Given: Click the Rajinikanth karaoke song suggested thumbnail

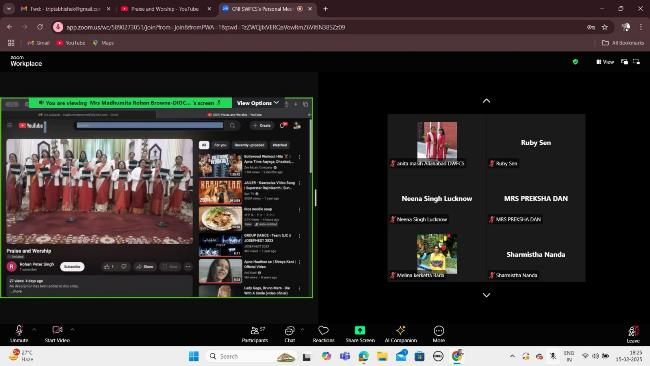Looking at the screenshot, I should pyautogui.click(x=221, y=191).
